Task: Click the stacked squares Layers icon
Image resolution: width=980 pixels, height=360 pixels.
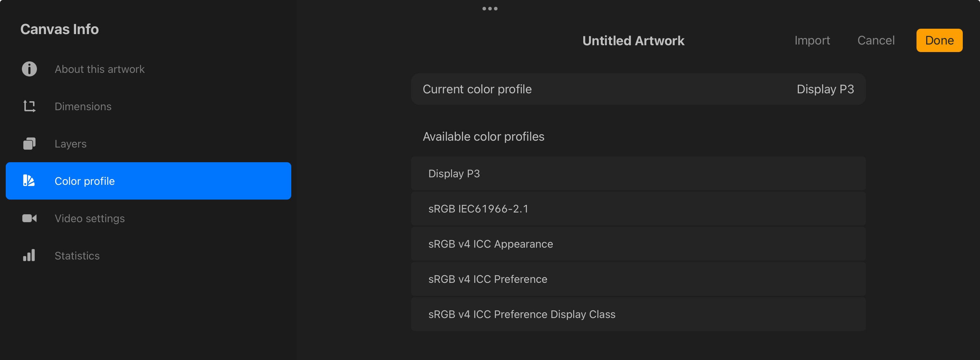Action: 29,144
